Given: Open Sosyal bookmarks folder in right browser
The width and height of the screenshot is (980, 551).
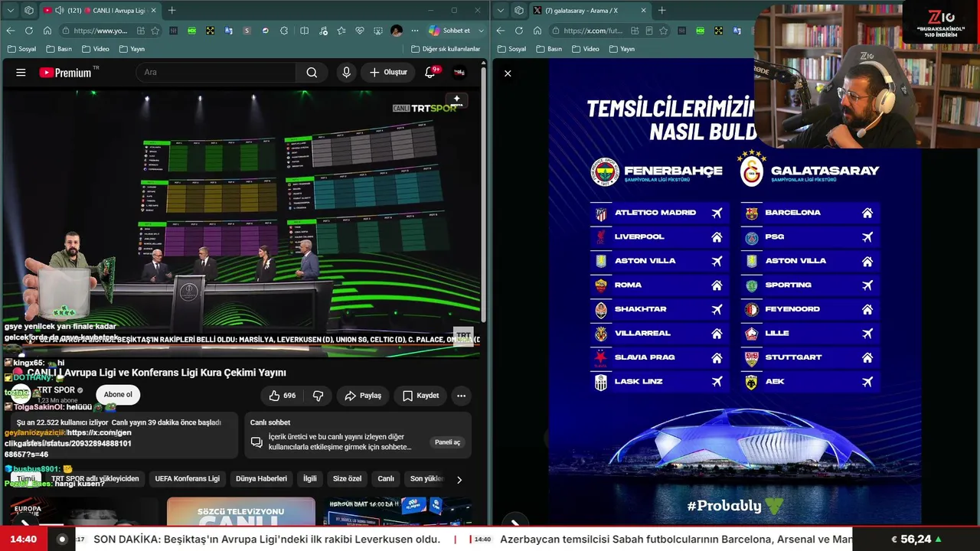Looking at the screenshot, I should pyautogui.click(x=511, y=49).
